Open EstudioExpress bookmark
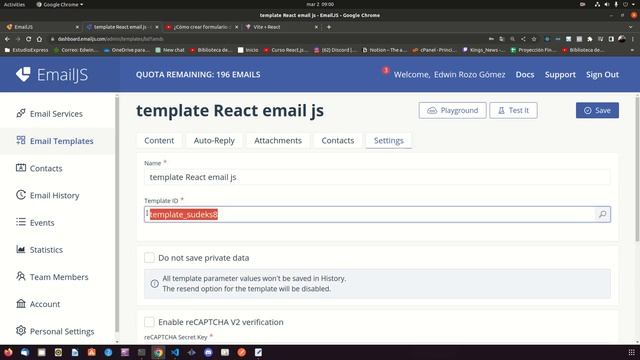640x360 pixels. coord(26,50)
